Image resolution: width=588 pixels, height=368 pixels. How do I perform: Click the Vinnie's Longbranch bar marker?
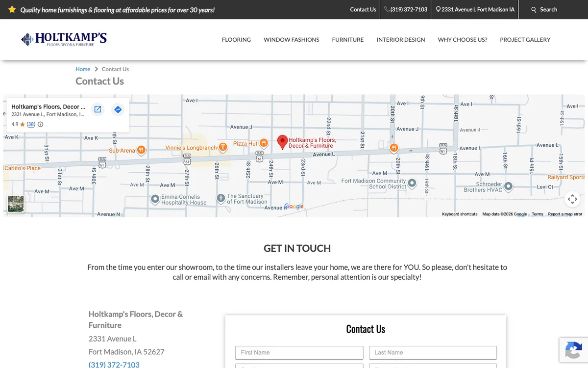tap(223, 147)
